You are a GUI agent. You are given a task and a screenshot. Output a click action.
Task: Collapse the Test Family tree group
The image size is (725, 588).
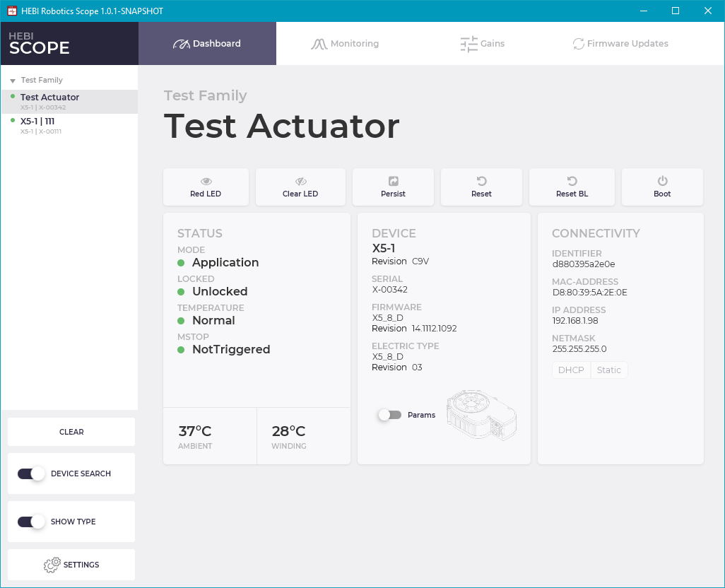coord(13,81)
